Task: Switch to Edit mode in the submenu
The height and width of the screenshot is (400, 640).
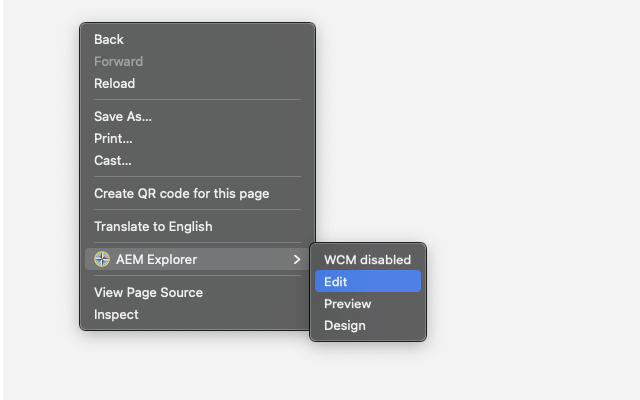Action: click(368, 281)
